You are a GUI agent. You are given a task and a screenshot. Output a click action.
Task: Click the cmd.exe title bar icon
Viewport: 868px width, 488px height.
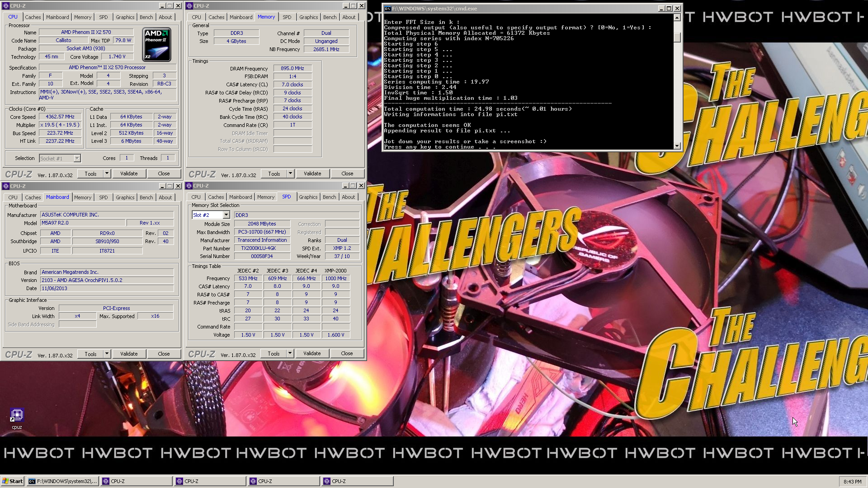click(387, 9)
